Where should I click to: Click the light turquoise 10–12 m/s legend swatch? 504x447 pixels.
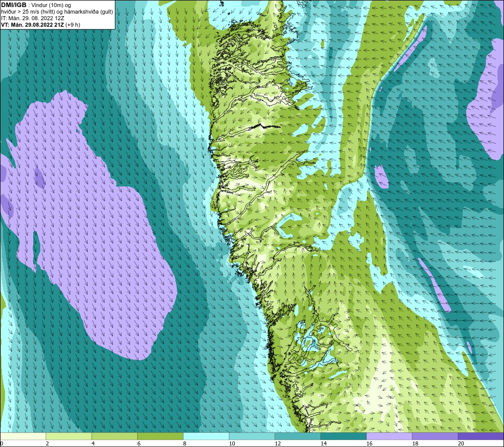click(x=251, y=436)
